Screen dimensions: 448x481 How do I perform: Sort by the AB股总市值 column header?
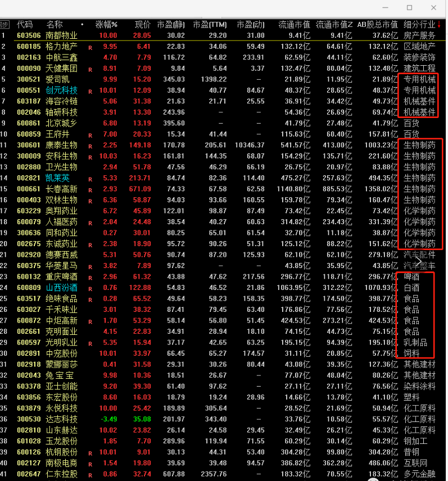(x=377, y=25)
